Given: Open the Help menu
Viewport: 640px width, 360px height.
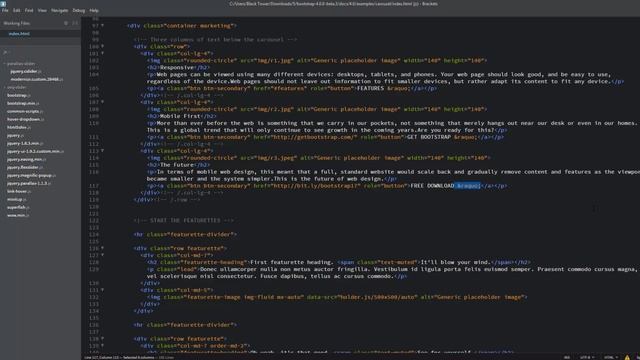Looking at the screenshot, I should (94, 11).
